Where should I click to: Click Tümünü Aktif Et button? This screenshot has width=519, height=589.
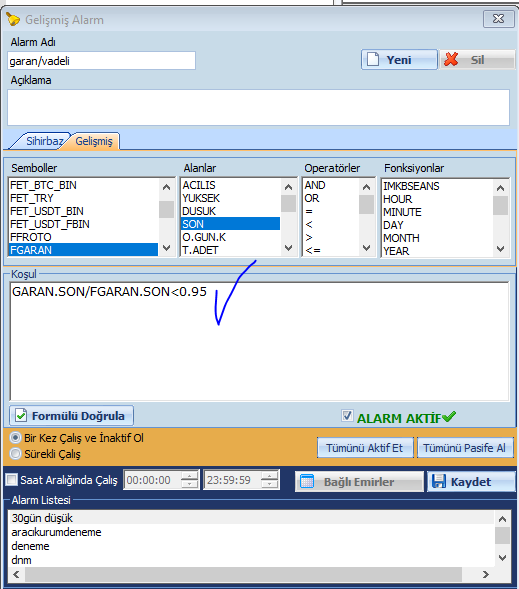pyautogui.click(x=365, y=448)
